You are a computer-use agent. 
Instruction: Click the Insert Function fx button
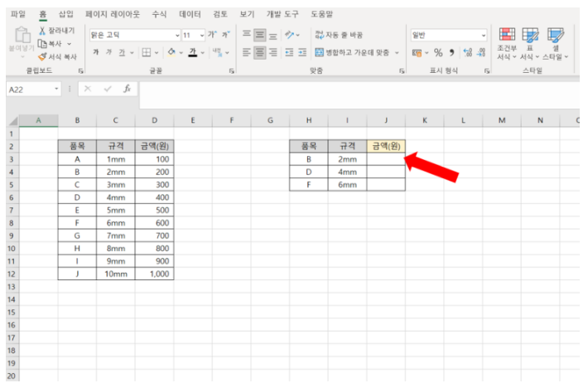127,89
